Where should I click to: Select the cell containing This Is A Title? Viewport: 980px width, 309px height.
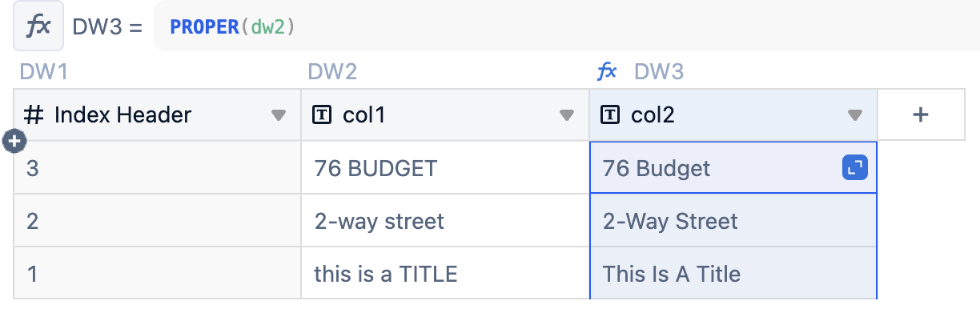pos(733,274)
